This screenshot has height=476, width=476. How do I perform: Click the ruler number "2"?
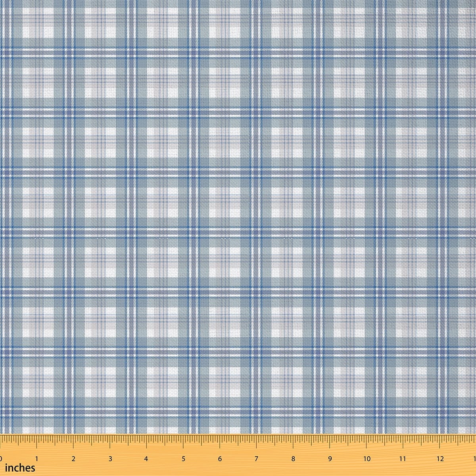[x=73, y=459]
